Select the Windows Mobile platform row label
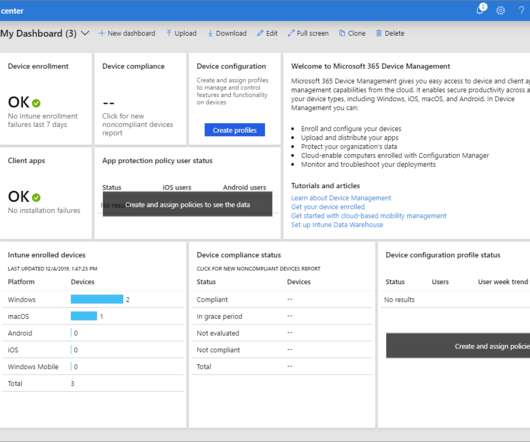 point(33,367)
